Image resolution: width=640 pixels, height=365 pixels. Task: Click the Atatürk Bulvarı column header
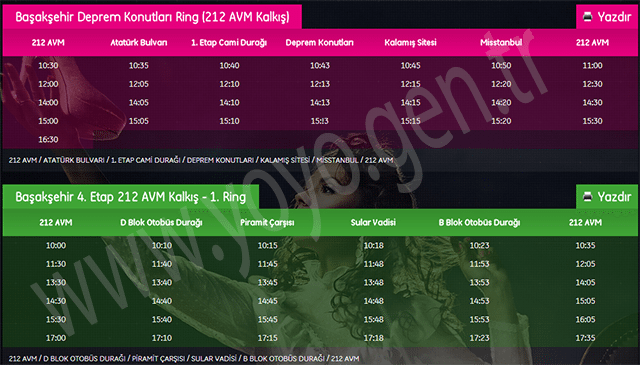[x=139, y=42]
